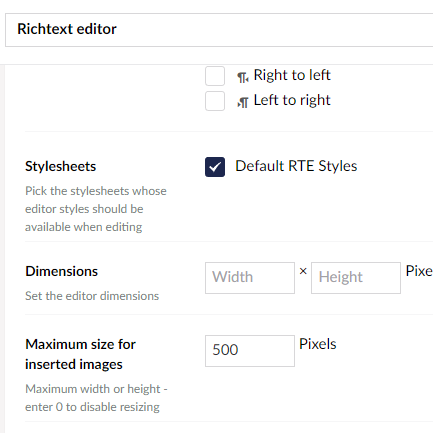Click the Richtext editor name field
This screenshot has height=433, width=433.
tap(219, 30)
